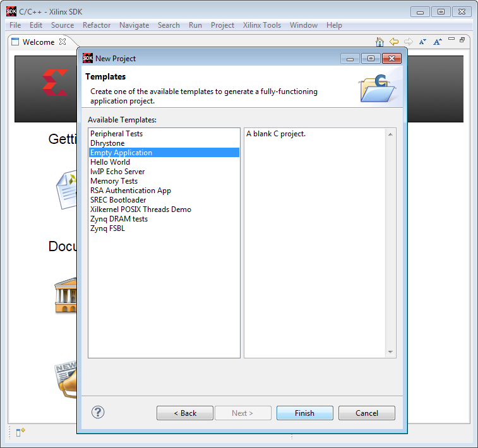
Task: Click the fast view icon in status bar
Action: (x=20, y=432)
